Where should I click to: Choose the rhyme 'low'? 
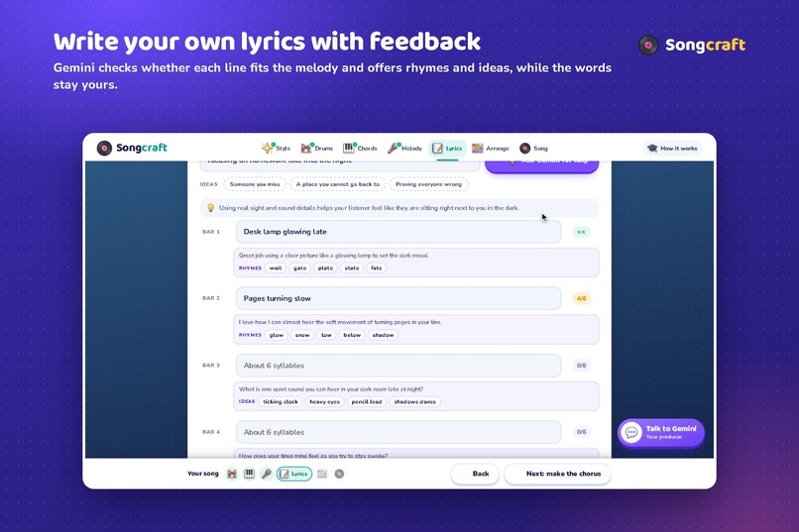[326, 335]
